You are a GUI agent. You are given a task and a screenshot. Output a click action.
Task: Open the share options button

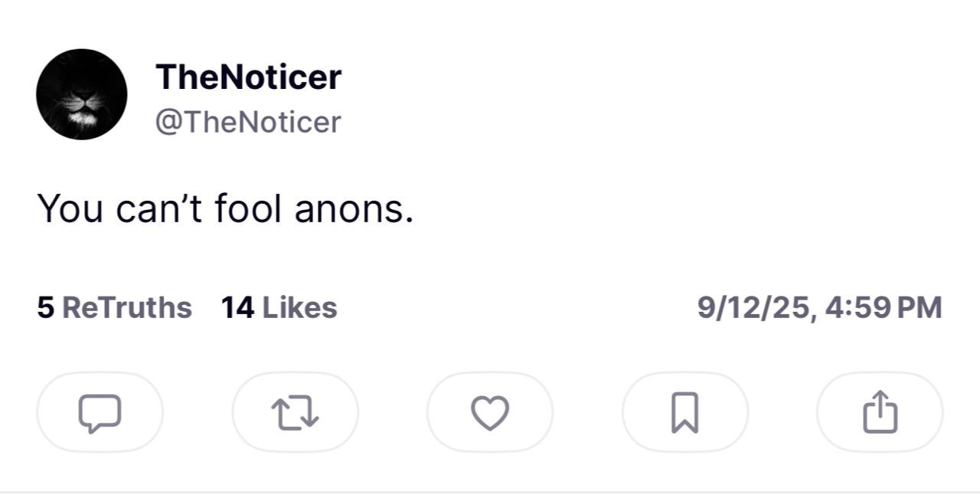click(x=880, y=412)
